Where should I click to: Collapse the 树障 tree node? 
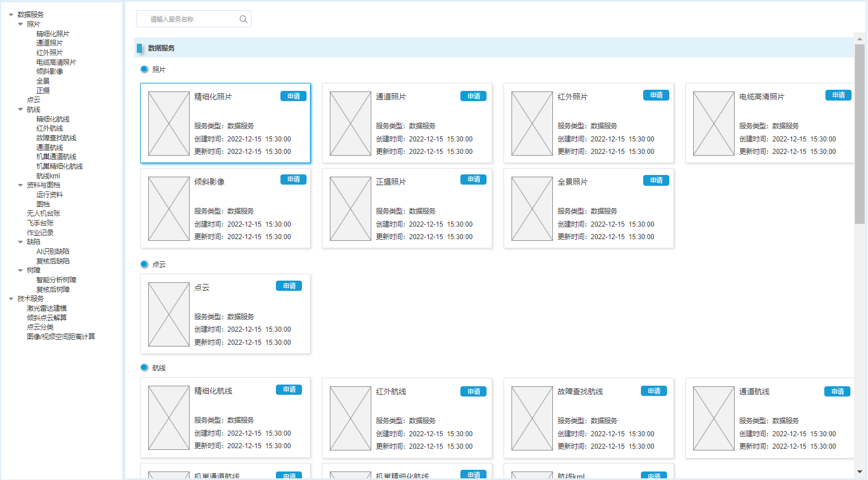tap(20, 270)
